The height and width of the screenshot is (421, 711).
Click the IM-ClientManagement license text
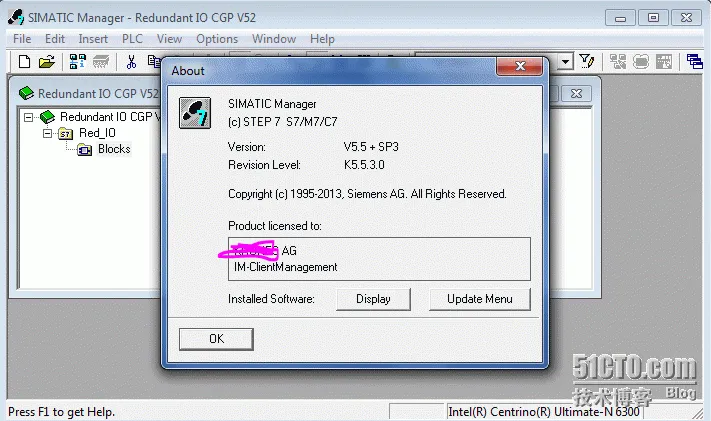pyautogui.click(x=286, y=267)
